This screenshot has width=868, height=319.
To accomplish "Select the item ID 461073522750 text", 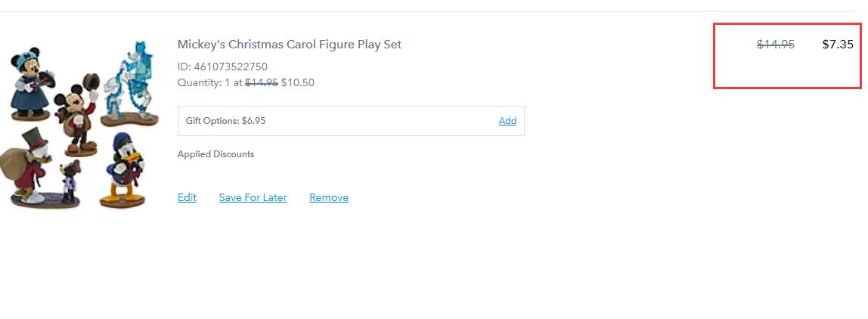I will (222, 67).
